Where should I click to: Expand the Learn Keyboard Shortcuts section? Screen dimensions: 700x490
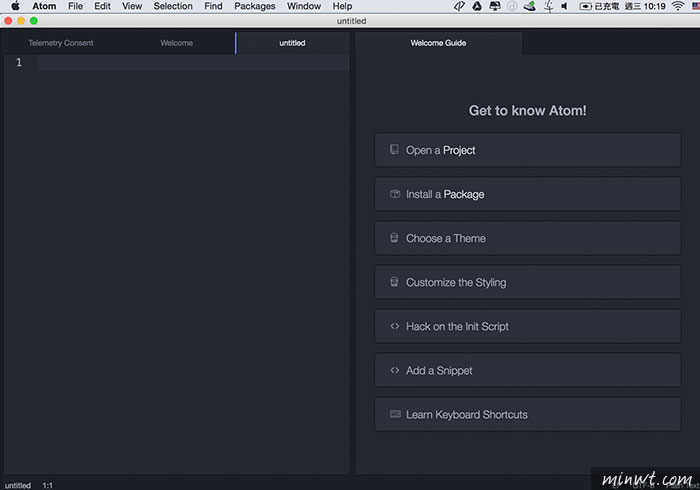[528, 415]
